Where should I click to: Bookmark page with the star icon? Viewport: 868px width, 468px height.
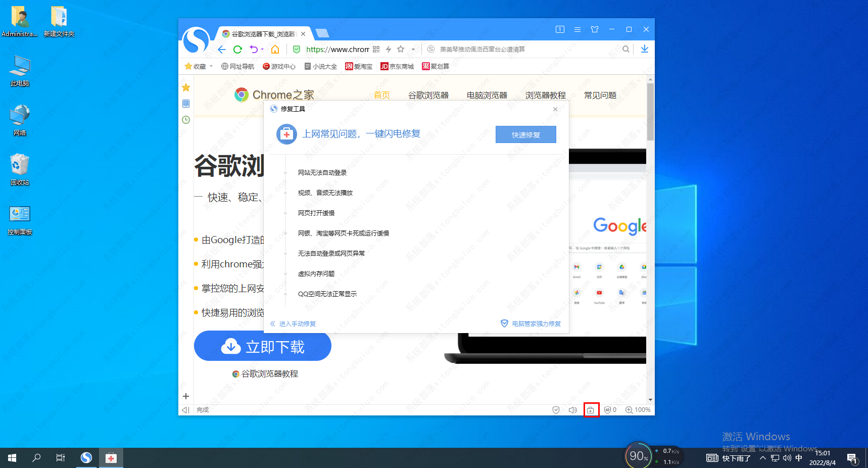click(401, 49)
